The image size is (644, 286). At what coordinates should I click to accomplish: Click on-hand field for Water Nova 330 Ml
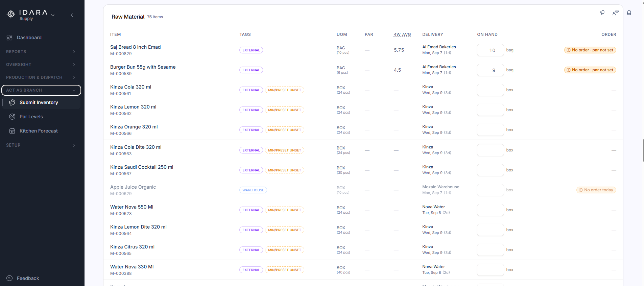[x=490, y=270]
